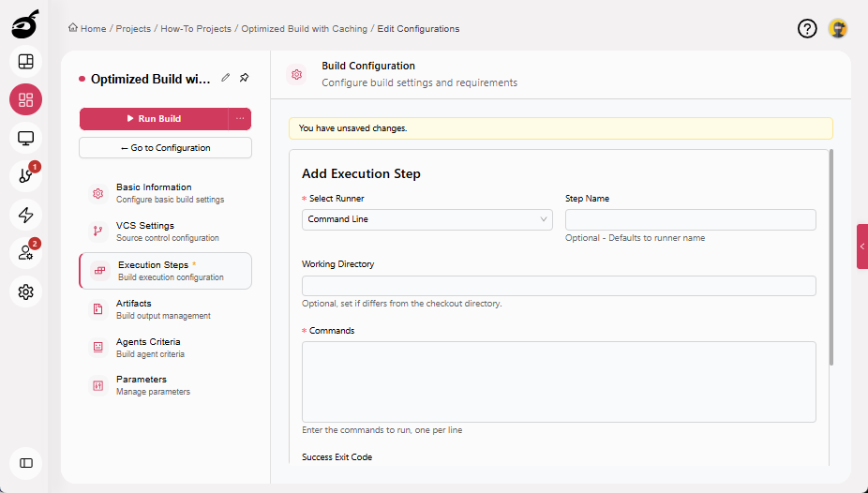The height and width of the screenshot is (493, 868).
Task: Click the VCS Settings branch icon
Action: point(98,232)
